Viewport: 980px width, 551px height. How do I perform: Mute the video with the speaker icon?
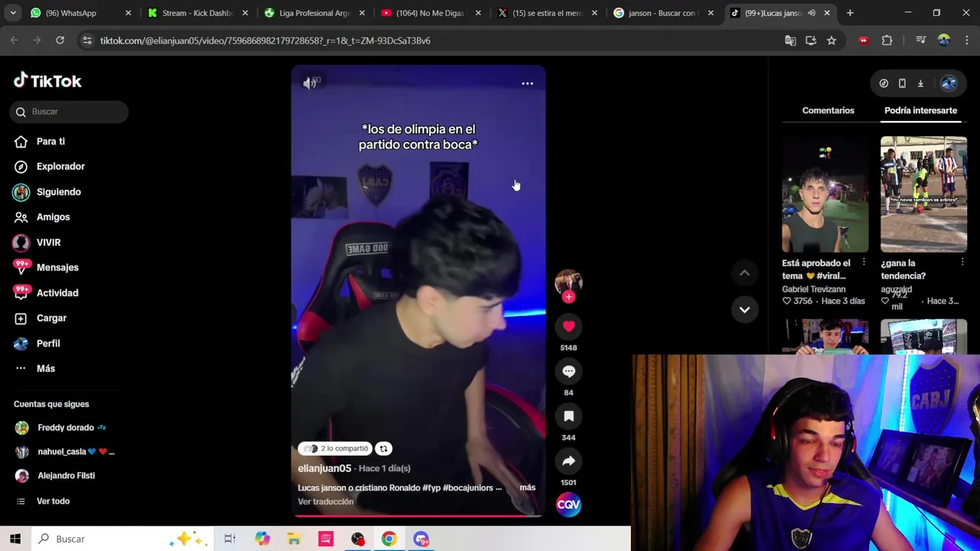[309, 84]
